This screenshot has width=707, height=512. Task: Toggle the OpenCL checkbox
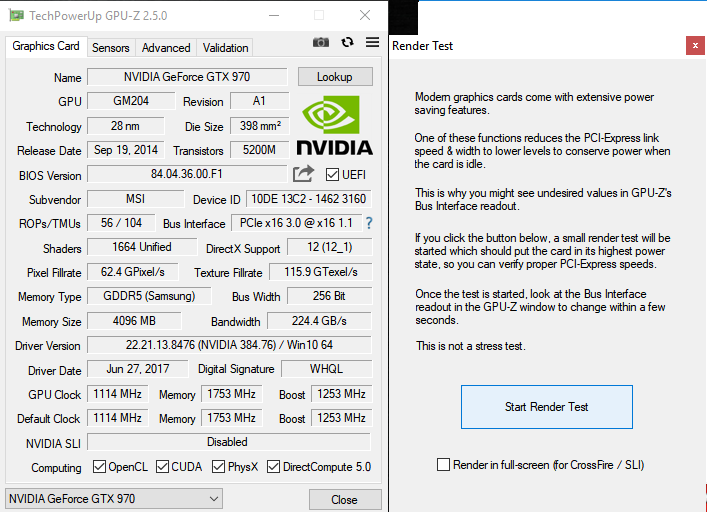tap(99, 466)
